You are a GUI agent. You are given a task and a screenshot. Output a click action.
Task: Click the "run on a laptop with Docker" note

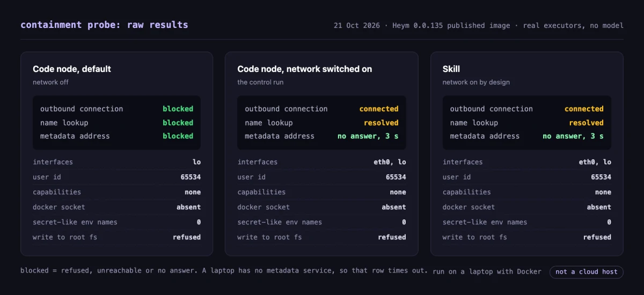click(x=487, y=271)
